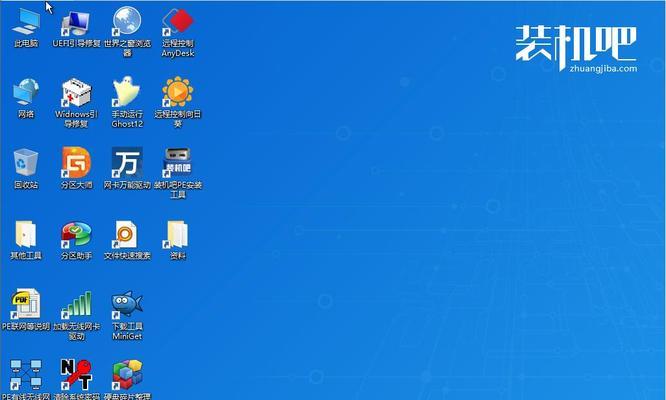Open the 回收站 recycle bin
This screenshot has width=666, height=400.
pos(26,162)
